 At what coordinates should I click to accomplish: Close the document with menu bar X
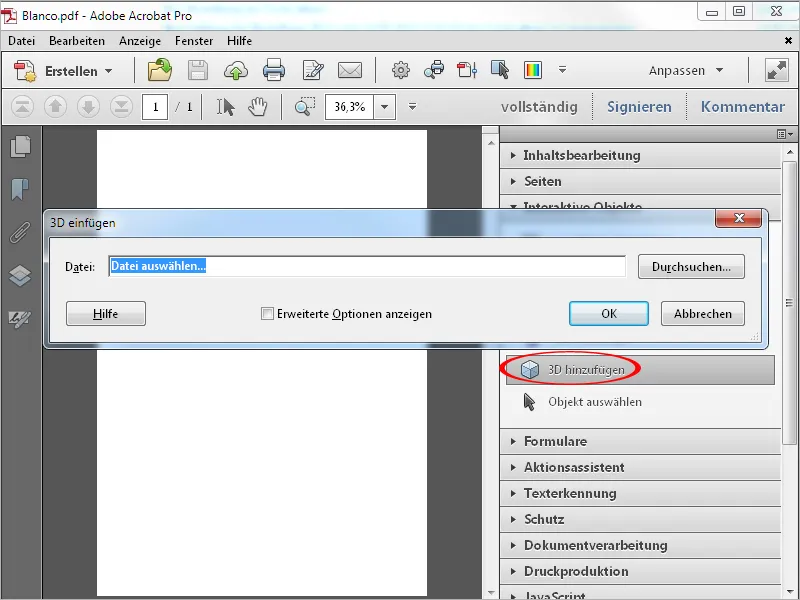(x=788, y=41)
